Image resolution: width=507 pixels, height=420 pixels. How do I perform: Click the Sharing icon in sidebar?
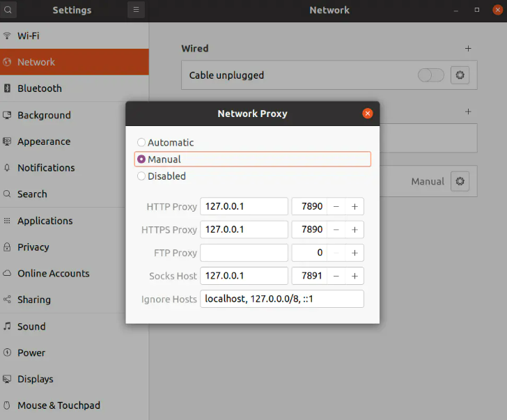tap(7, 300)
